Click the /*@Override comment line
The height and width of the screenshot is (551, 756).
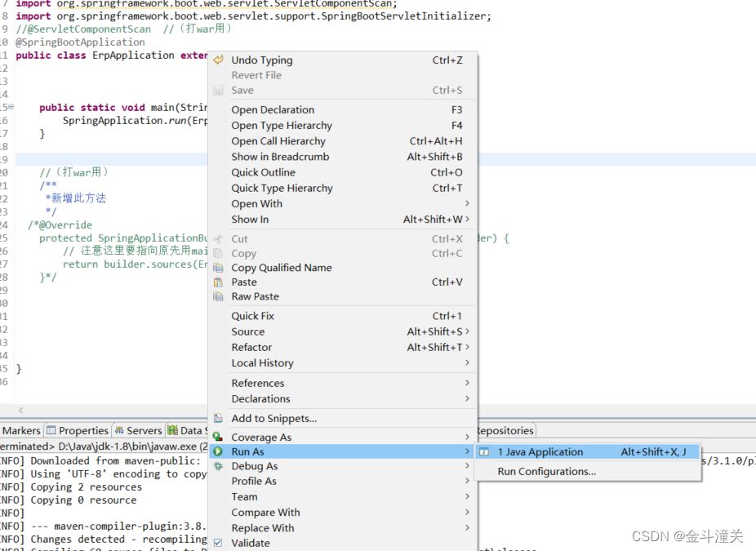pyautogui.click(x=60, y=224)
